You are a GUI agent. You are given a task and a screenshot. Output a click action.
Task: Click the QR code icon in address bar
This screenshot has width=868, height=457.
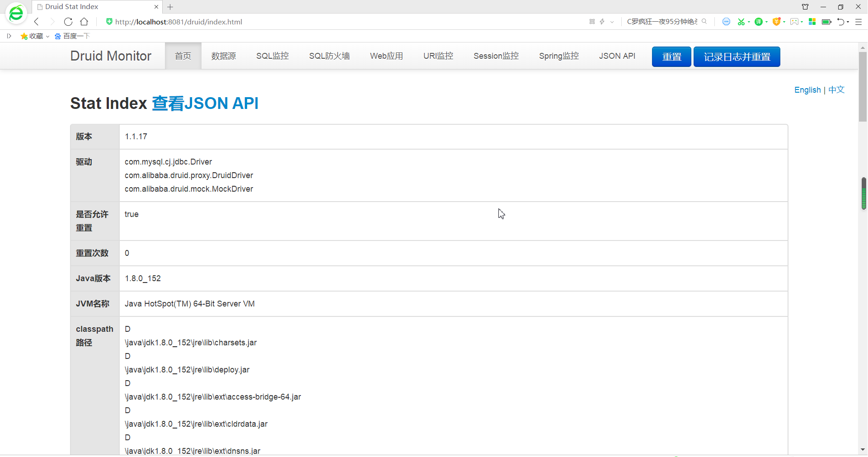click(592, 22)
